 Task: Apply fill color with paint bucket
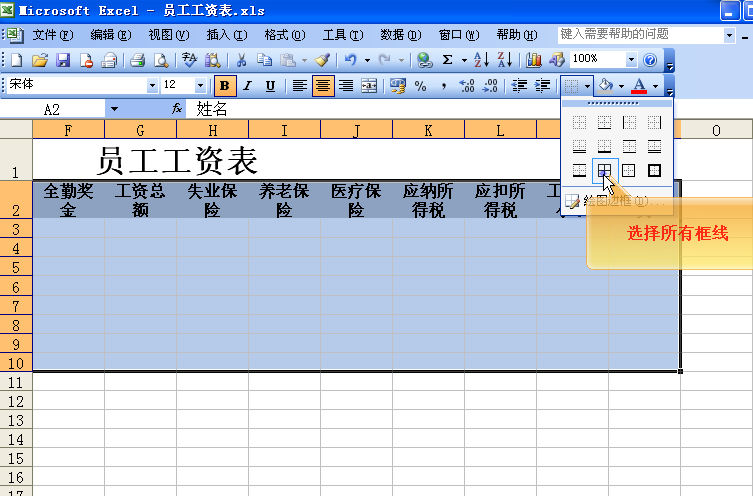pyautogui.click(x=606, y=86)
